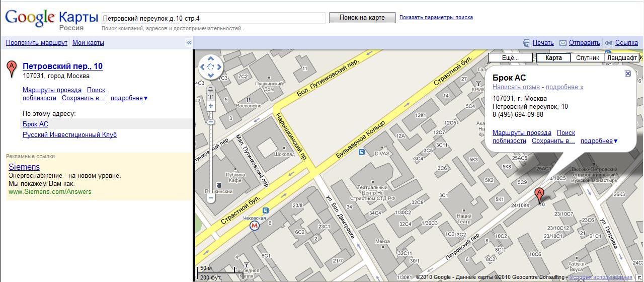
Task: Collapse the left panel with double chevron
Action: [x=189, y=43]
